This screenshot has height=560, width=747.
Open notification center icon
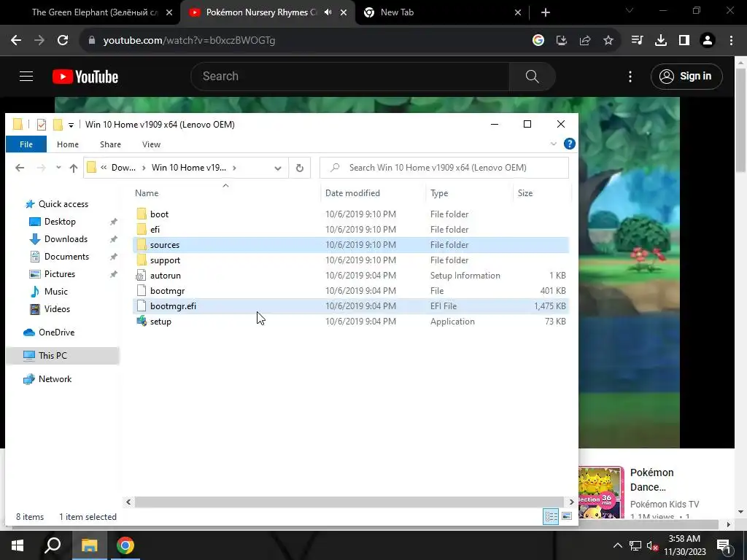[723, 545]
